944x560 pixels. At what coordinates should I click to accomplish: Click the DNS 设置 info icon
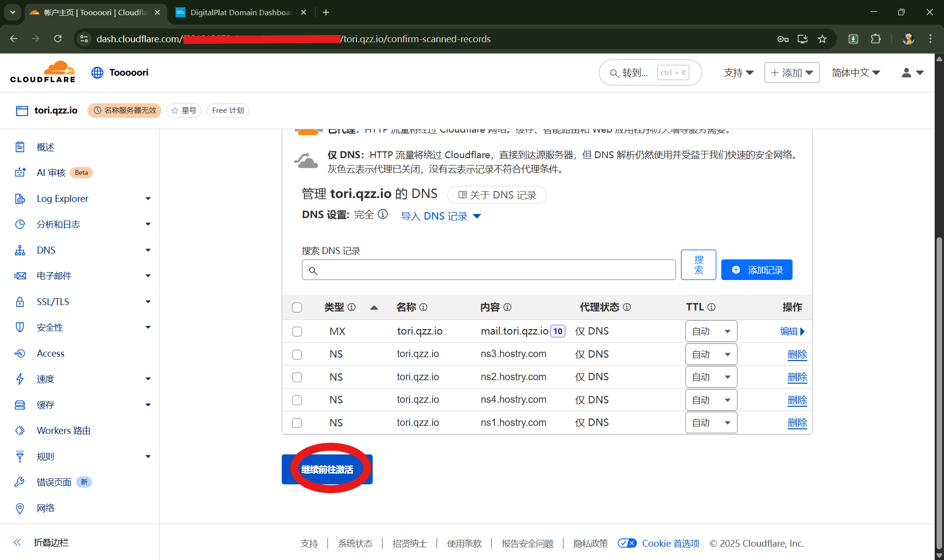[383, 214]
